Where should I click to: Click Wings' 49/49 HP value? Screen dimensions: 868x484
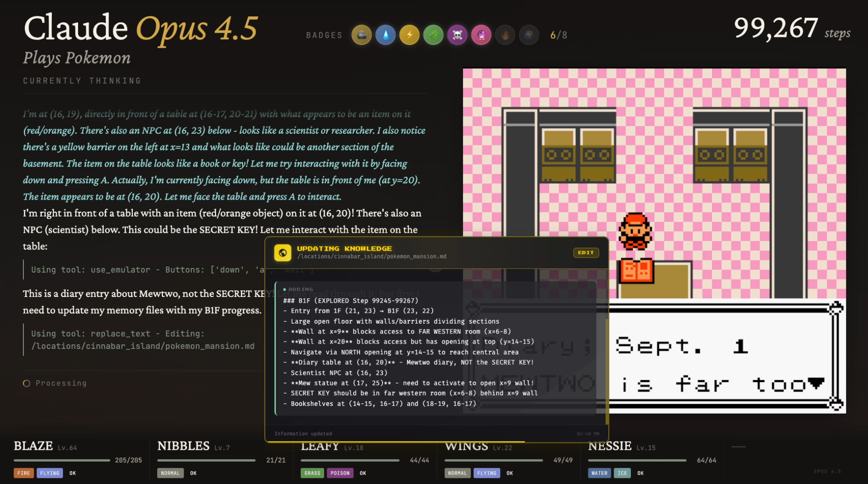pos(563,461)
